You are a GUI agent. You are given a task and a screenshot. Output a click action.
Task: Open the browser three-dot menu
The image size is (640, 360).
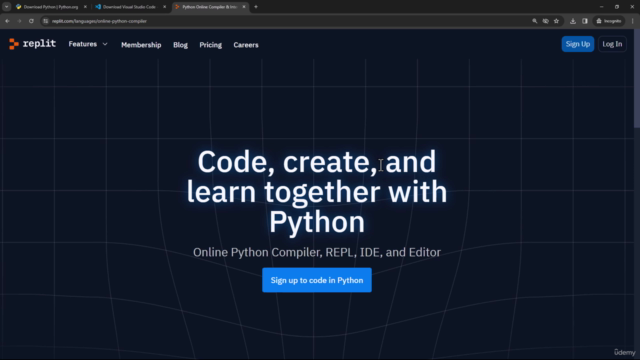tap(633, 21)
